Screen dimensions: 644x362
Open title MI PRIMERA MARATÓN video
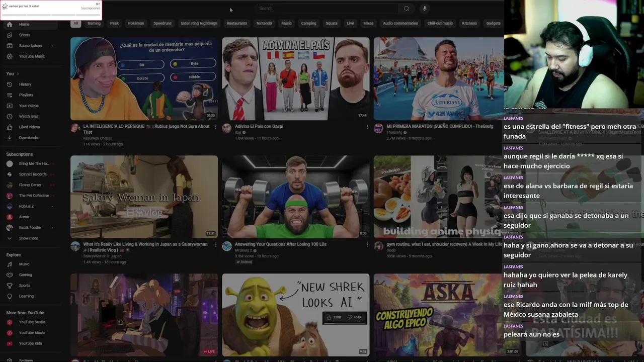[x=440, y=126]
